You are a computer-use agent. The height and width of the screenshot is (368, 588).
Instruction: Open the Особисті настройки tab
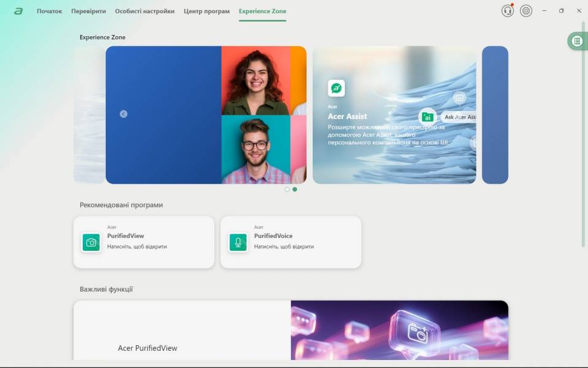point(145,11)
